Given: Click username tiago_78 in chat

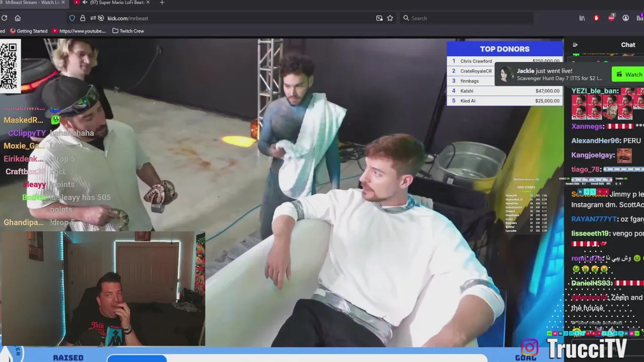Looking at the screenshot, I should (x=586, y=169).
